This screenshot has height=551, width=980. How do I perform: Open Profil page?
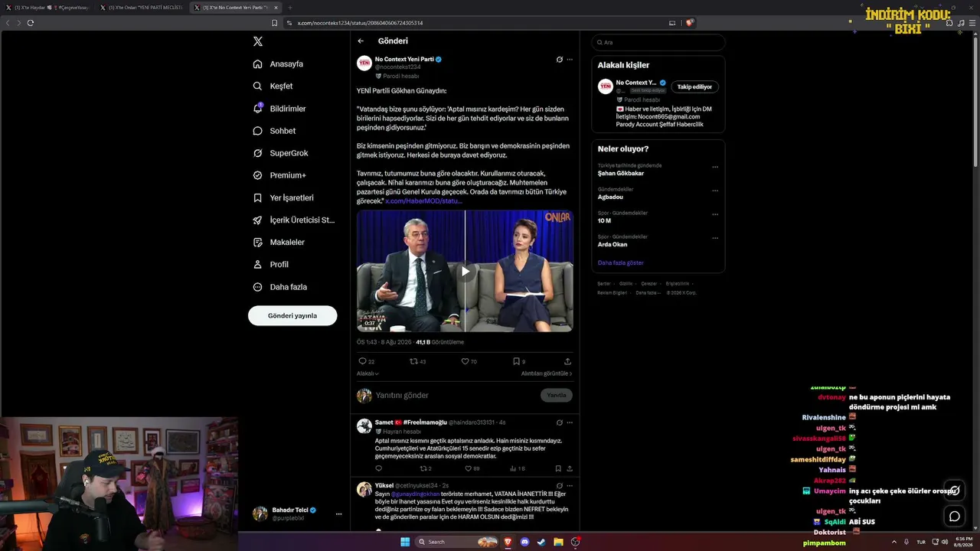tap(271, 264)
